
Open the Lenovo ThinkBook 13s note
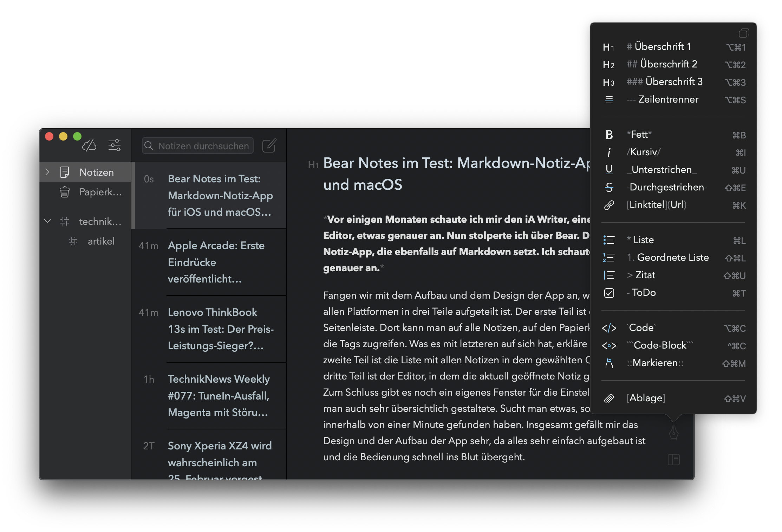pos(209,329)
